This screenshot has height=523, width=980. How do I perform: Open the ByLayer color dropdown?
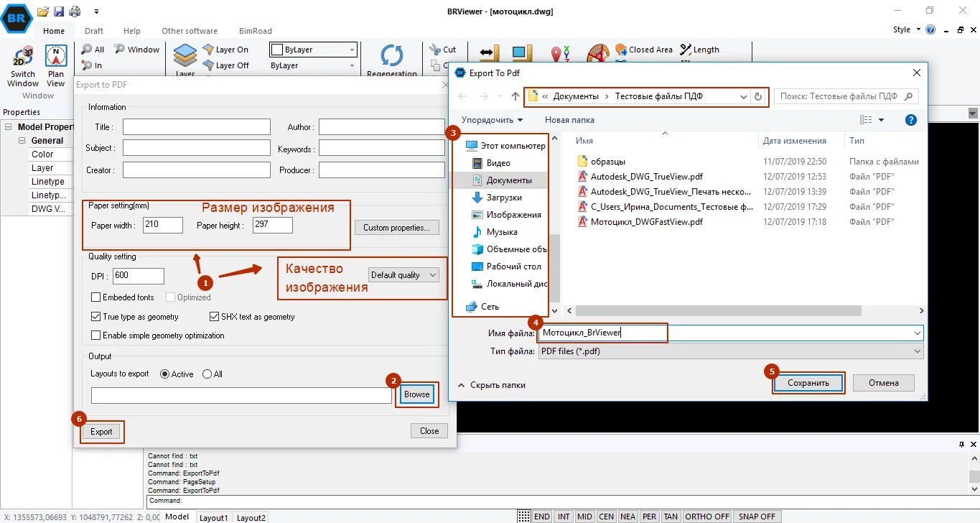313,50
